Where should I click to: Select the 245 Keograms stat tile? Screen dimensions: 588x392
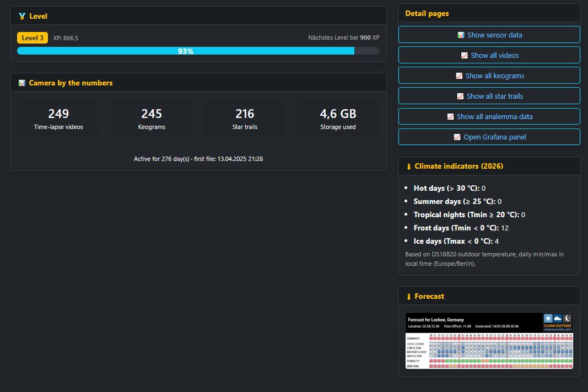(x=152, y=119)
